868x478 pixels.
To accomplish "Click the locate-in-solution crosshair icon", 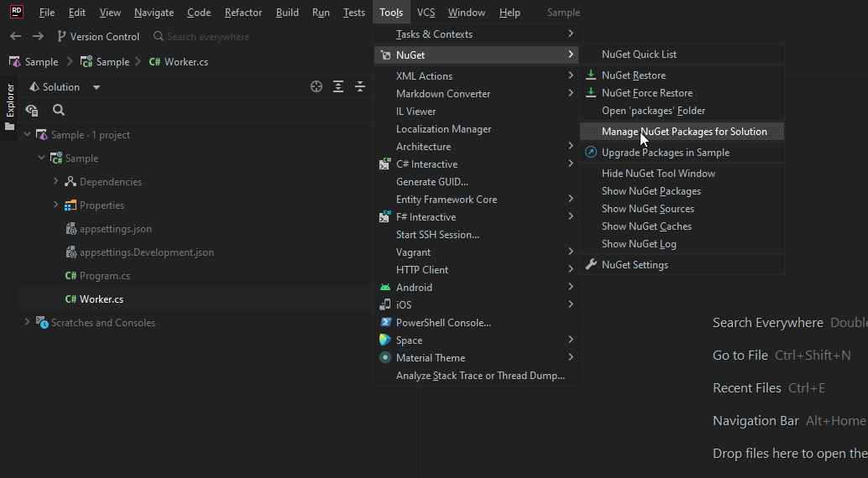I will click(x=316, y=86).
